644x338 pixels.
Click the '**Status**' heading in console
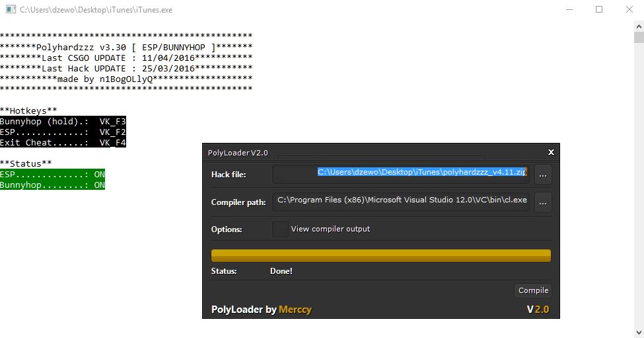tap(26, 163)
